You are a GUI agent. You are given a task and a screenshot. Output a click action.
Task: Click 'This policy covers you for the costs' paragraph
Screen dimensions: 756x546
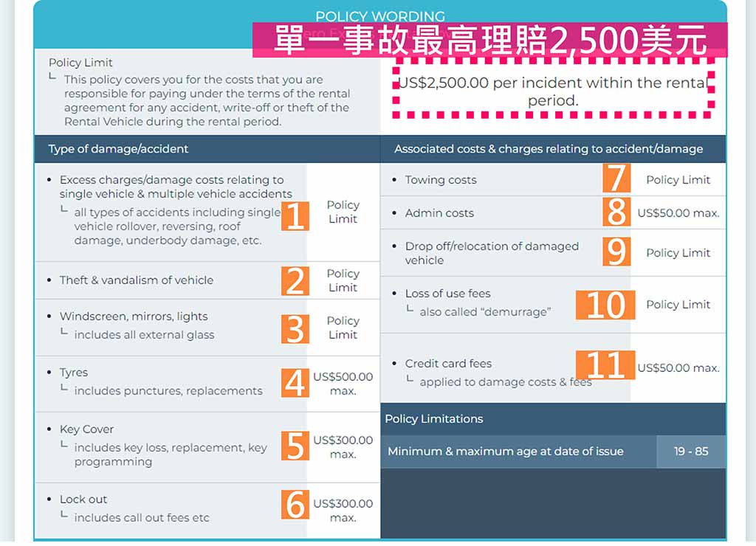pyautogui.click(x=207, y=100)
